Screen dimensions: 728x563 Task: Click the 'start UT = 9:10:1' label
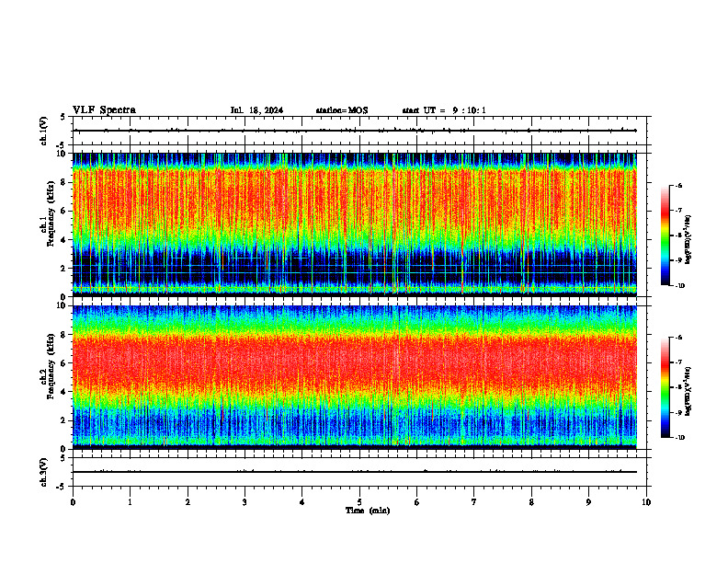tap(444, 110)
